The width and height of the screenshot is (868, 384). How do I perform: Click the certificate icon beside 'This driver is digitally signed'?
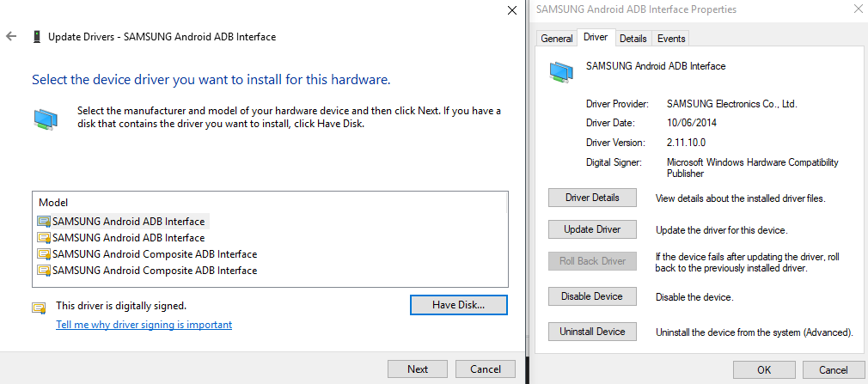[x=39, y=307]
